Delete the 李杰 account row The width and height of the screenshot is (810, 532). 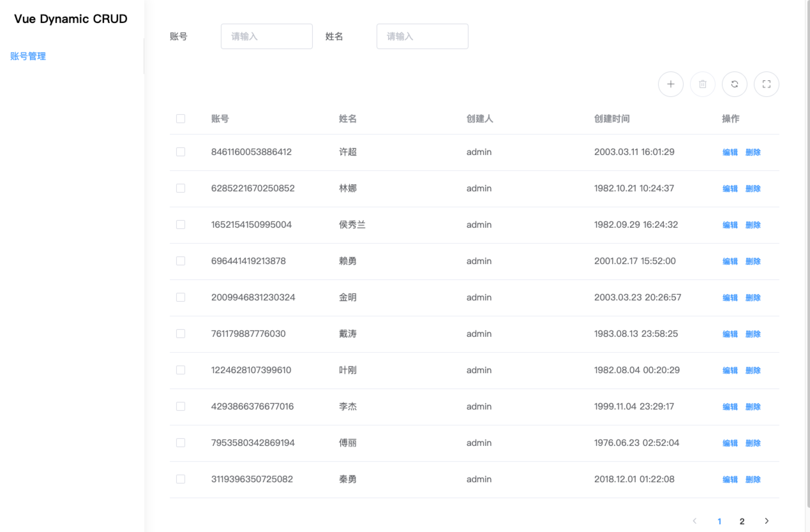(x=753, y=406)
